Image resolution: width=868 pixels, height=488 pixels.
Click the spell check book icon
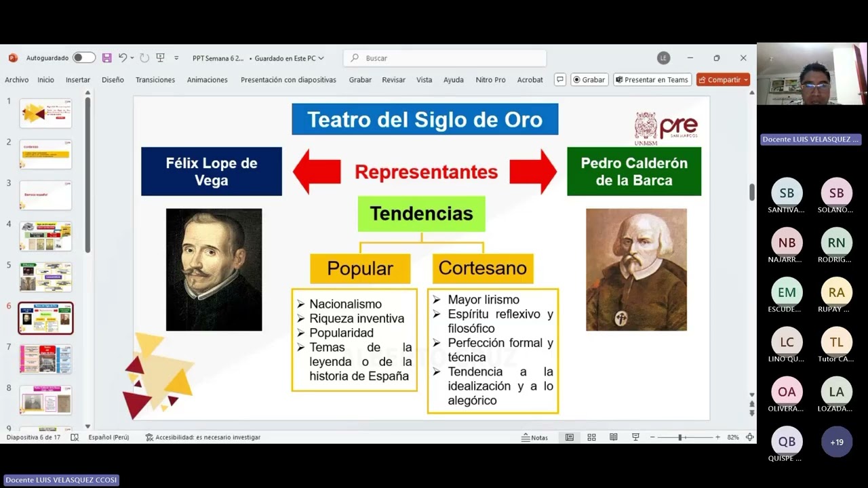click(75, 438)
